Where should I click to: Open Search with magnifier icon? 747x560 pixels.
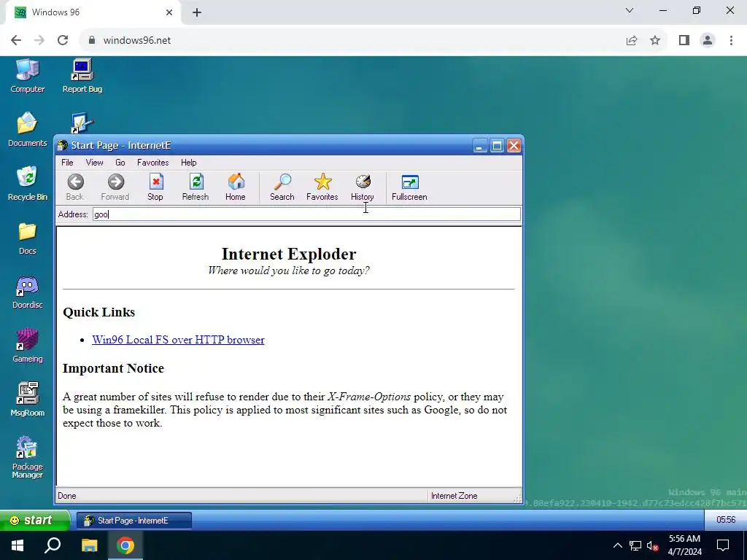[x=282, y=187]
